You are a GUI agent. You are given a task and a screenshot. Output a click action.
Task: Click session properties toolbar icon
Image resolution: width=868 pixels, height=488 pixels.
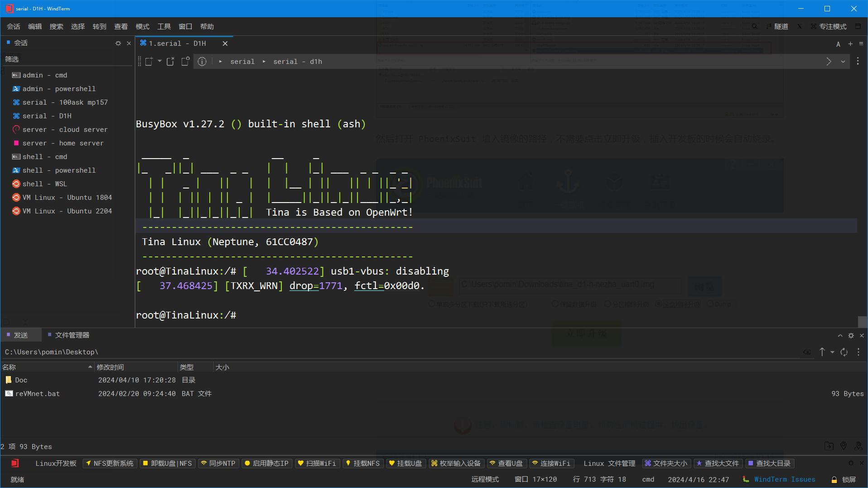point(185,62)
